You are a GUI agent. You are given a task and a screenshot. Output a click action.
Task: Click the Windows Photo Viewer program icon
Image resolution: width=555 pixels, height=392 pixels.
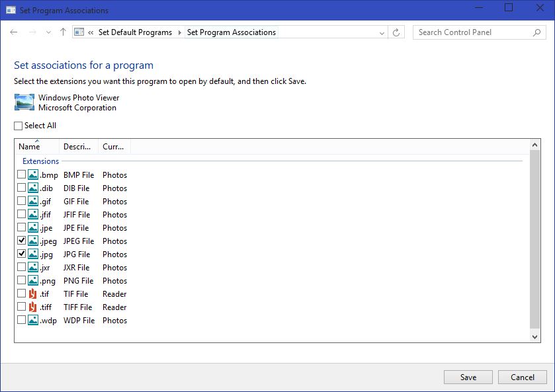coord(24,102)
